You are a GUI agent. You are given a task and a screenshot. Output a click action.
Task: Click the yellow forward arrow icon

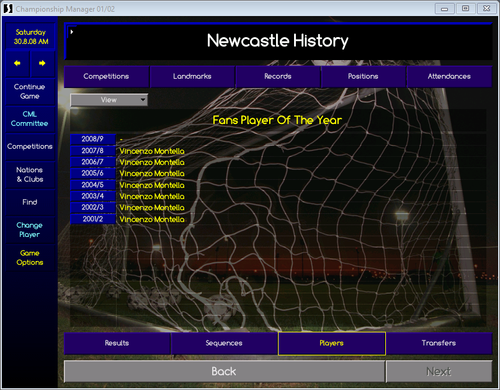click(42, 63)
